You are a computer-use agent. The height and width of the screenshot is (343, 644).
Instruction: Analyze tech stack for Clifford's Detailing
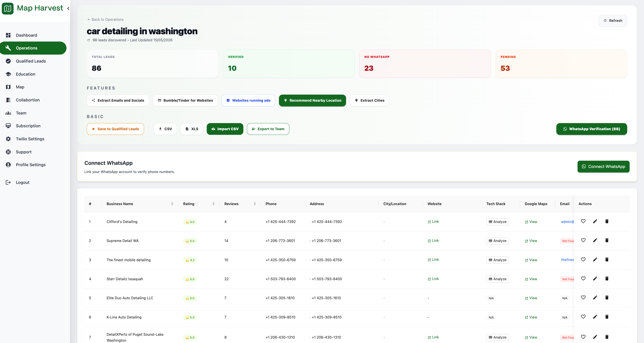click(498, 222)
